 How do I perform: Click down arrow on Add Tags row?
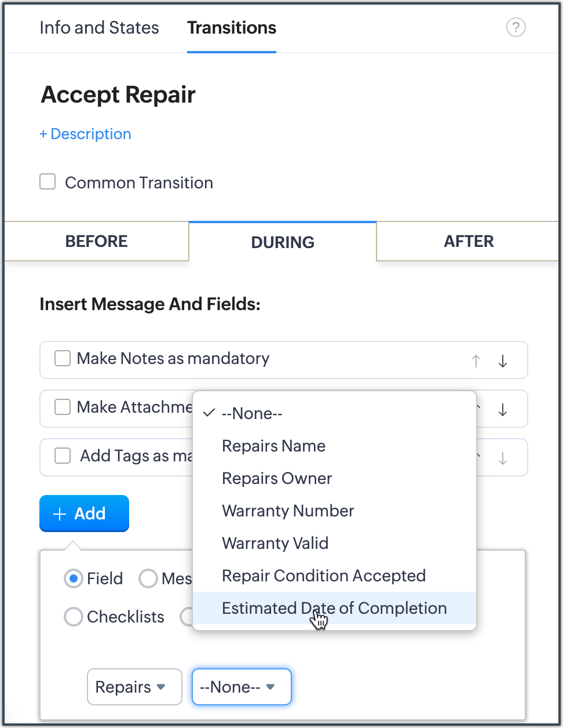503,458
